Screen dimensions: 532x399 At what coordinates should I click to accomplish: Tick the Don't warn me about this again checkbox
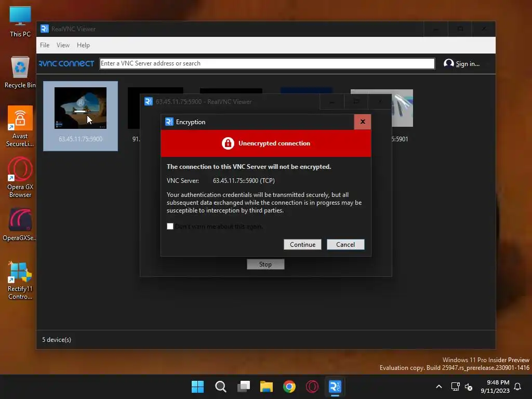click(x=170, y=227)
